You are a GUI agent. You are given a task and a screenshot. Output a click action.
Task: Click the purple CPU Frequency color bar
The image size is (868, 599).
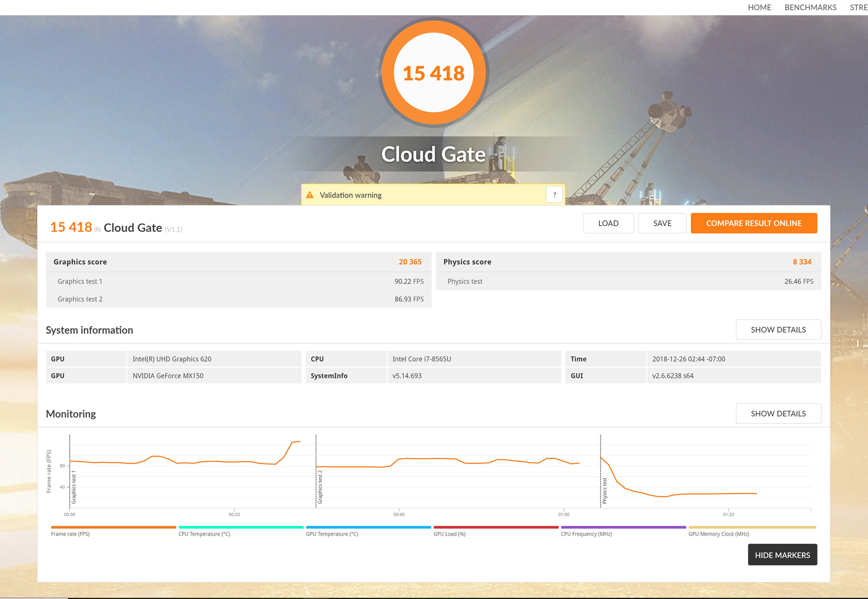pyautogui.click(x=623, y=527)
